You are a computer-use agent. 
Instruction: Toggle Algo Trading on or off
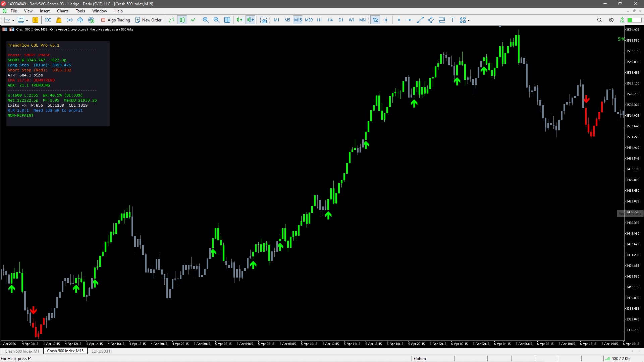pyautogui.click(x=116, y=20)
